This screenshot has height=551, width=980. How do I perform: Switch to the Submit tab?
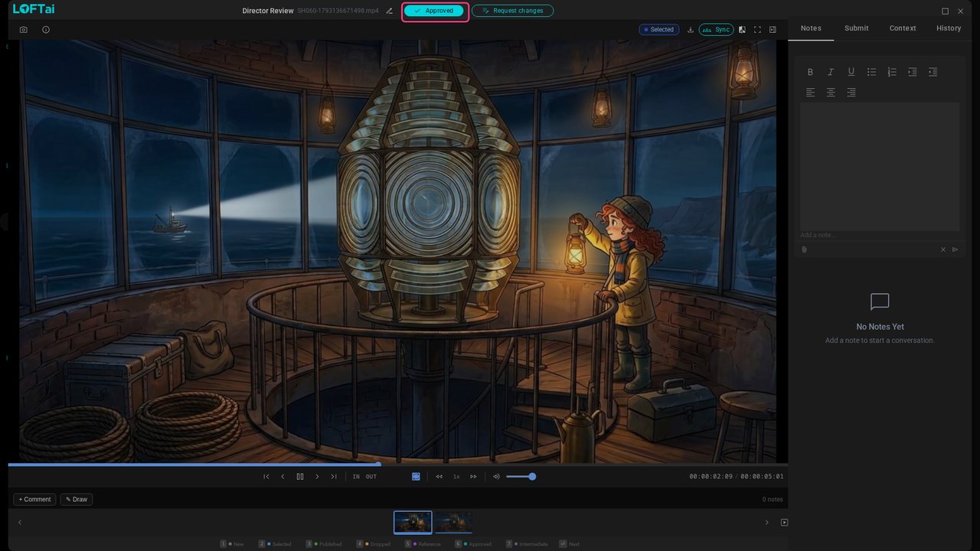[857, 28]
